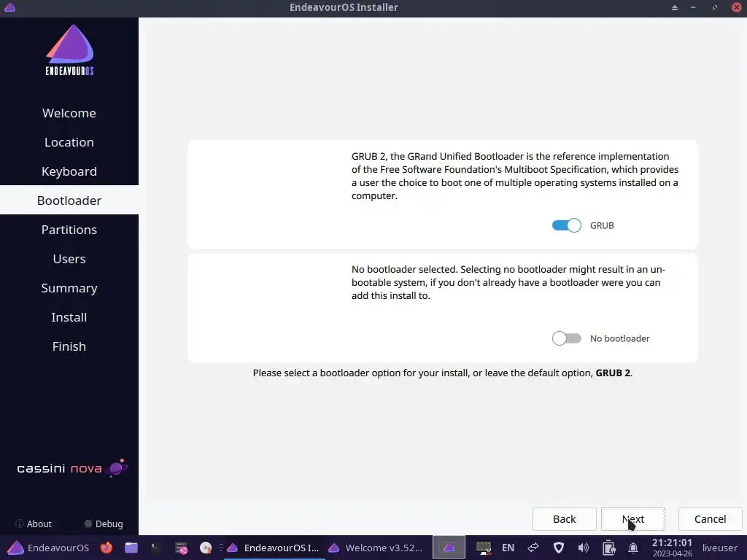
Task: Switch to EndeavourOS Installer taskbar window
Action: tap(274, 548)
